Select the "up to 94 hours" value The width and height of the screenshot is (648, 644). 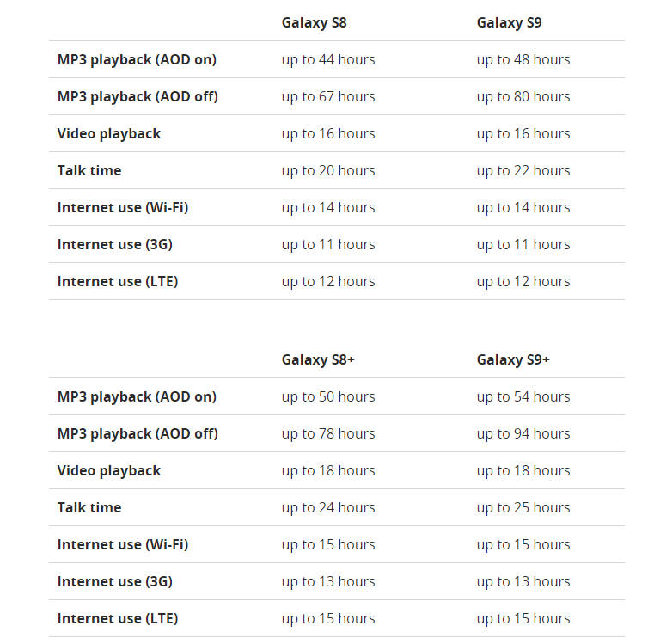point(523,433)
